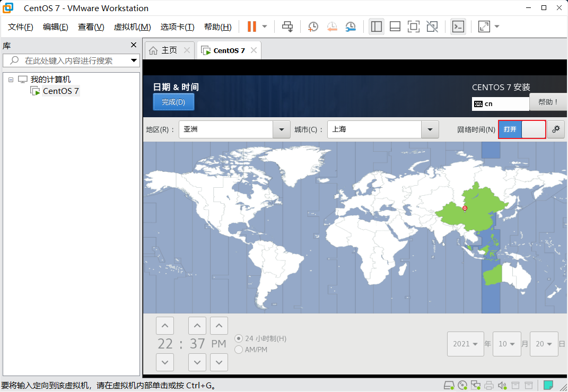
Task: Close the CentOS 7 tab
Action: tap(254, 50)
